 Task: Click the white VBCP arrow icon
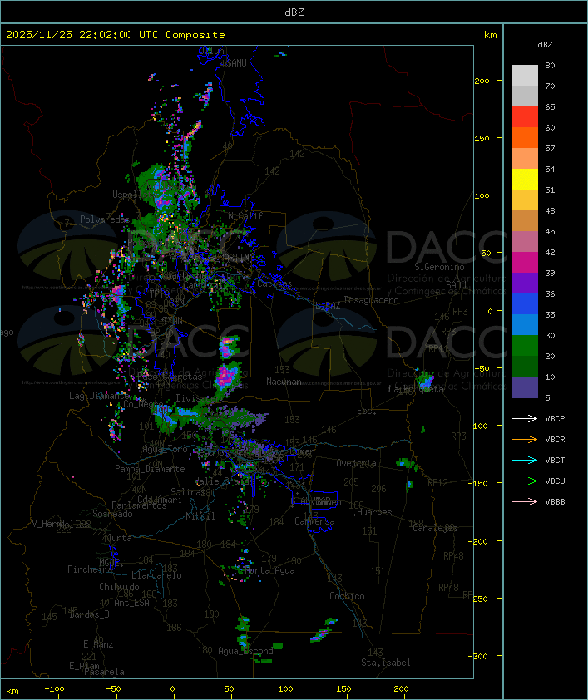click(525, 418)
